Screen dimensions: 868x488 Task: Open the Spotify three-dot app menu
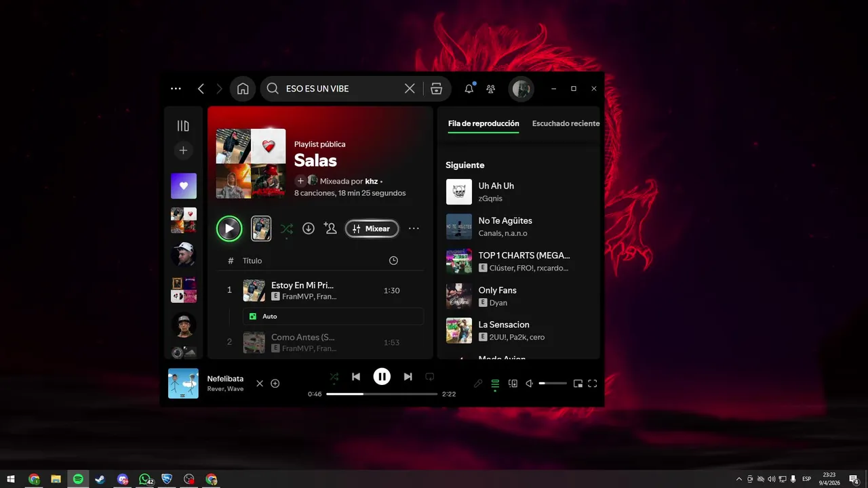tap(176, 89)
